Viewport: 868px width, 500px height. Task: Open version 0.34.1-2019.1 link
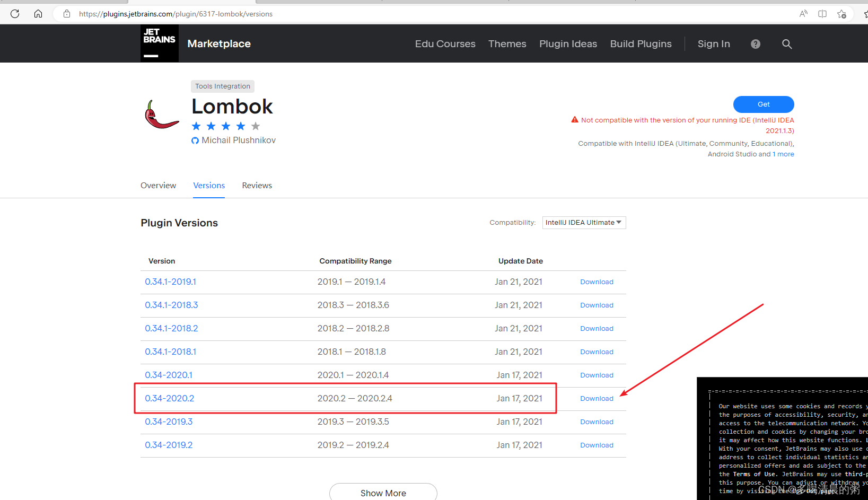(x=171, y=282)
